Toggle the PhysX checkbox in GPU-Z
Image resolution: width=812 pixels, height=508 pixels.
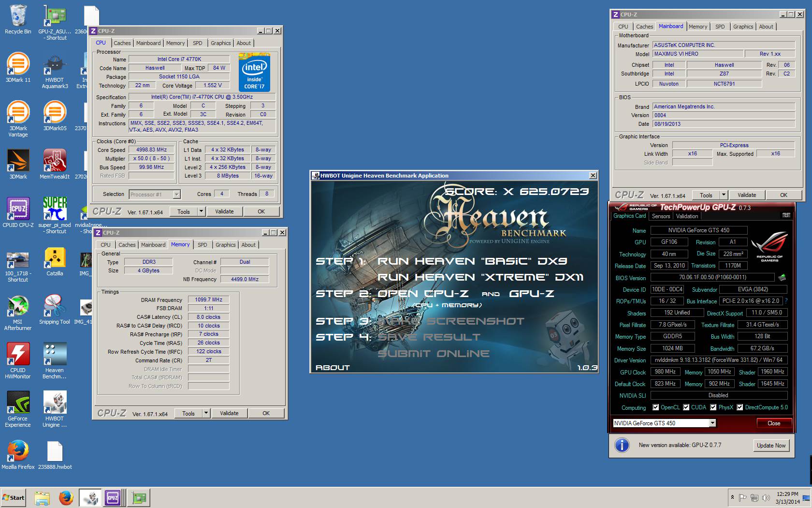pos(713,407)
